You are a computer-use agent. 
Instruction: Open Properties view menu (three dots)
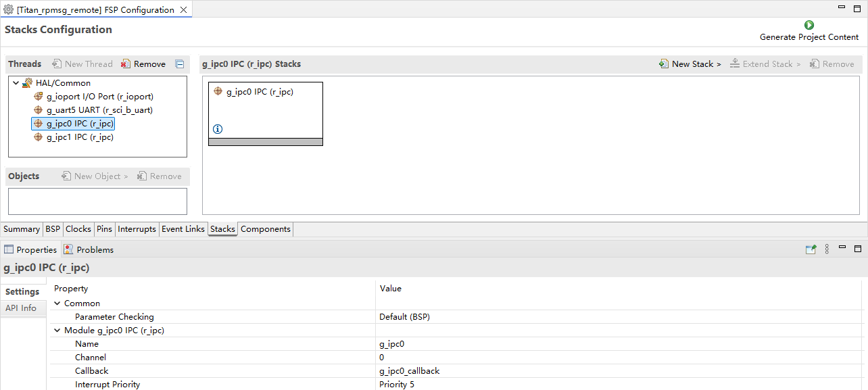(x=827, y=249)
